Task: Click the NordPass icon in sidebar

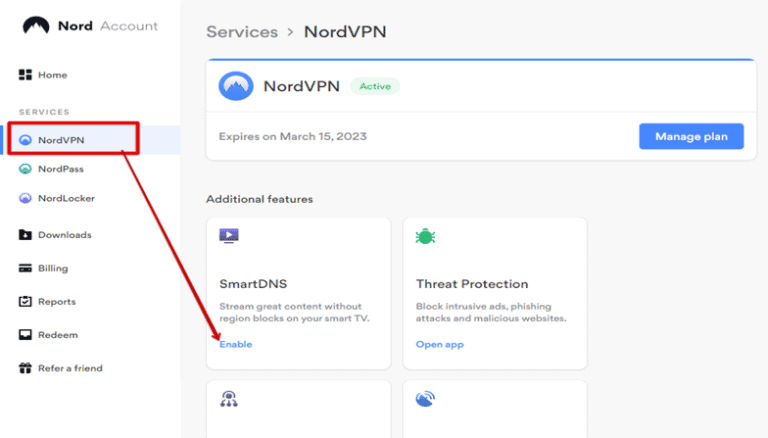Action: pos(25,169)
